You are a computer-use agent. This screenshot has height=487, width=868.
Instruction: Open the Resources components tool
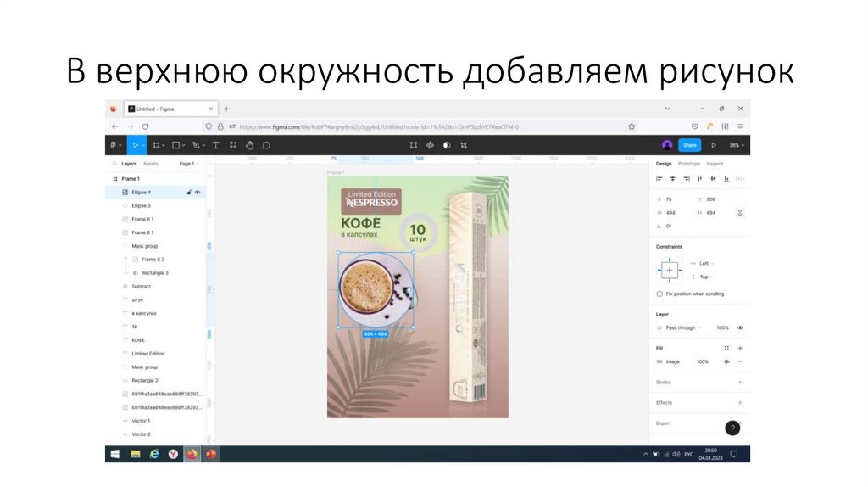[233, 145]
